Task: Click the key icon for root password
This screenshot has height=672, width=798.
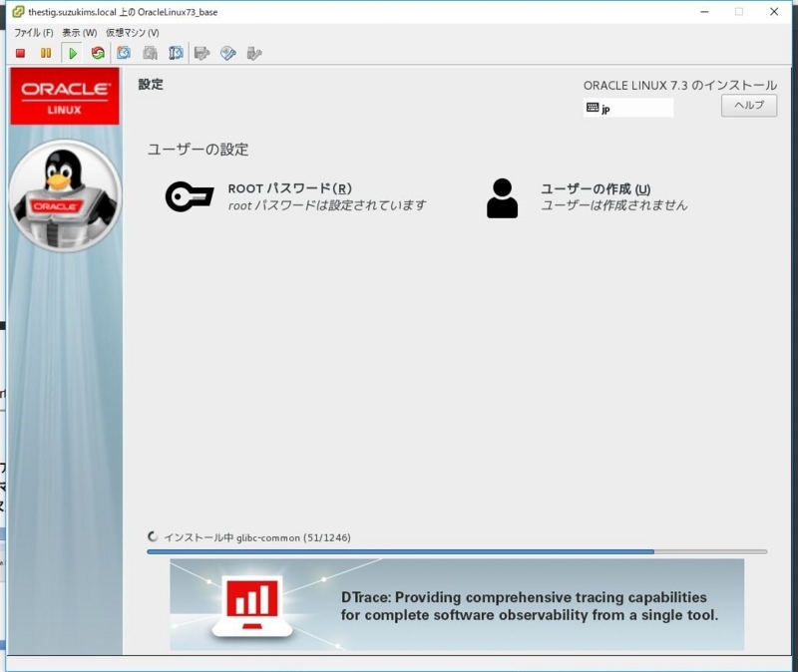Action: (190, 196)
